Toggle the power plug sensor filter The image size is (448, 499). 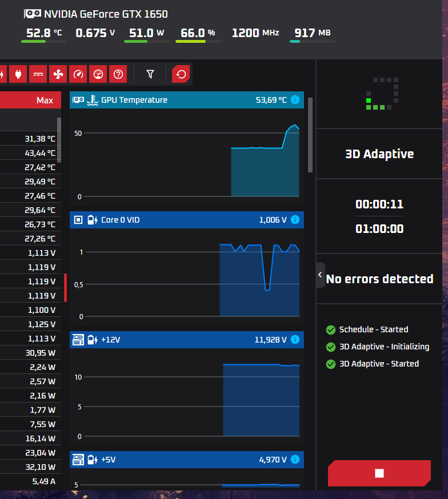point(18,74)
